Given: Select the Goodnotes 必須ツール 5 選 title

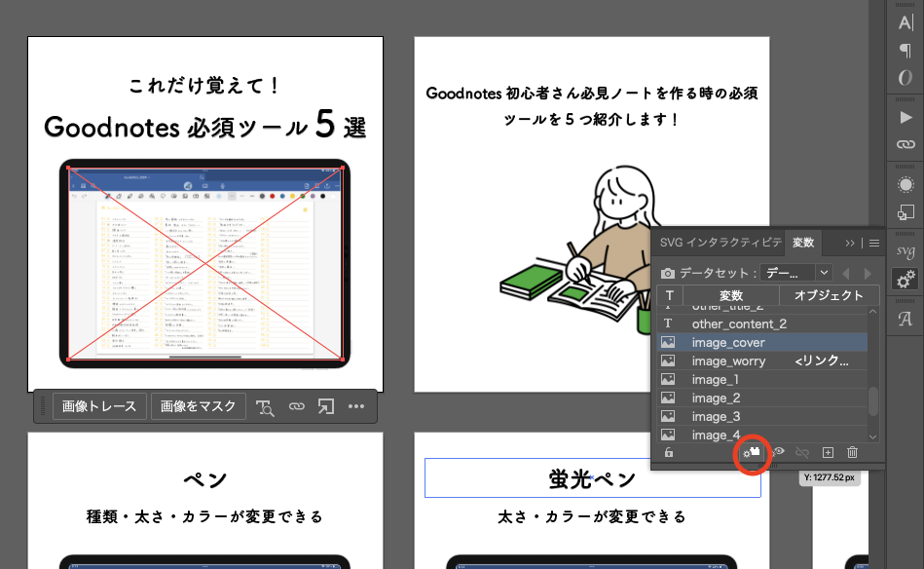Looking at the screenshot, I should tap(205, 126).
